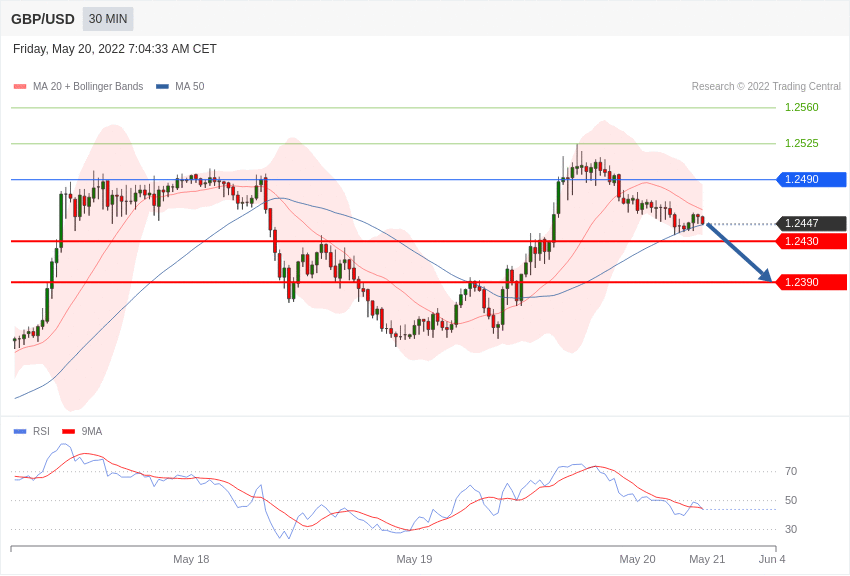Click the RSI legend blue swatch
Viewport: 850px width, 576px height.
20,432
